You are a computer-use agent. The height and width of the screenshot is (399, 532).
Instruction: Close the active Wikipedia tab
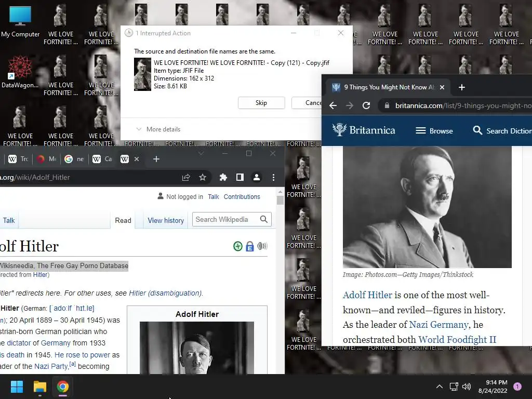(x=137, y=159)
